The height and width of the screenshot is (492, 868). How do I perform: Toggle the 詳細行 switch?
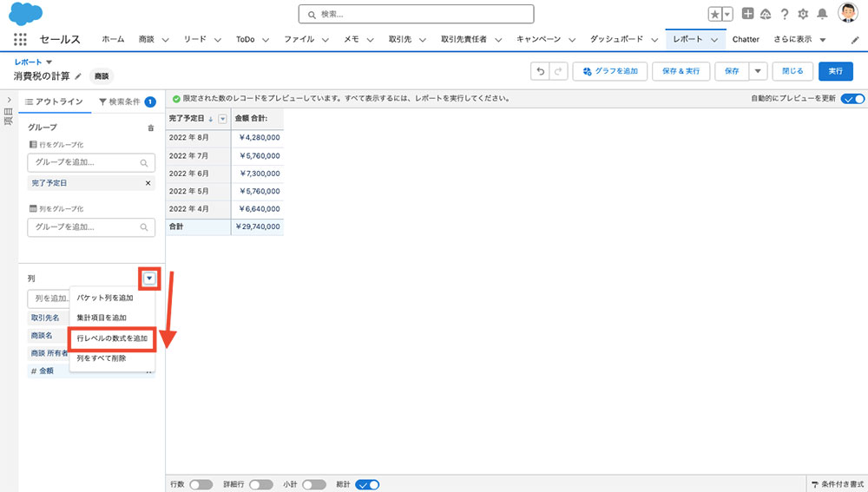(x=261, y=485)
